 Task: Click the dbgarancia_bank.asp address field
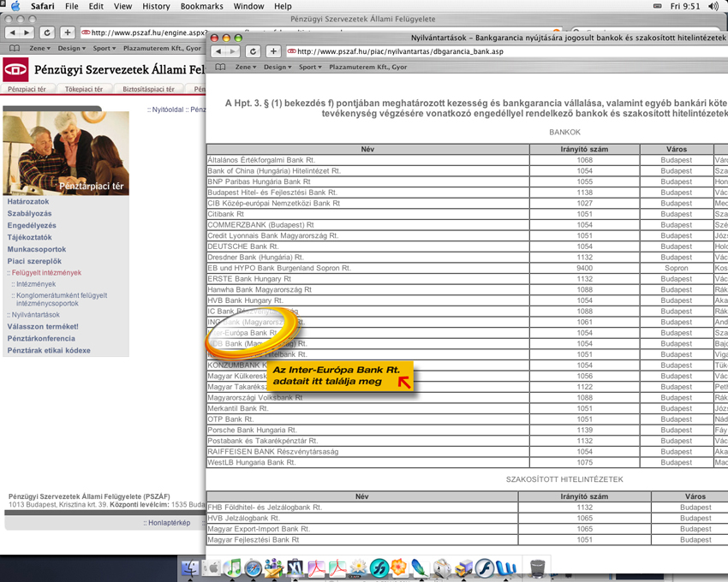point(506,51)
